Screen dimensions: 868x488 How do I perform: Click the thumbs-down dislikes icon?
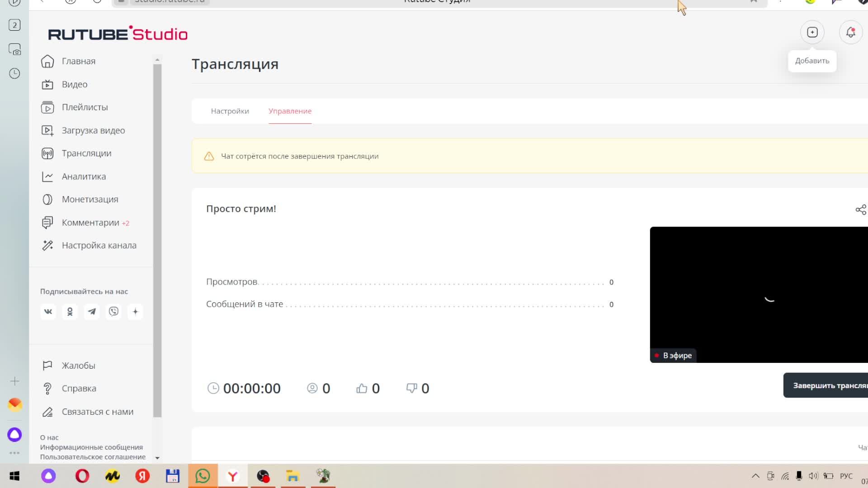(411, 388)
